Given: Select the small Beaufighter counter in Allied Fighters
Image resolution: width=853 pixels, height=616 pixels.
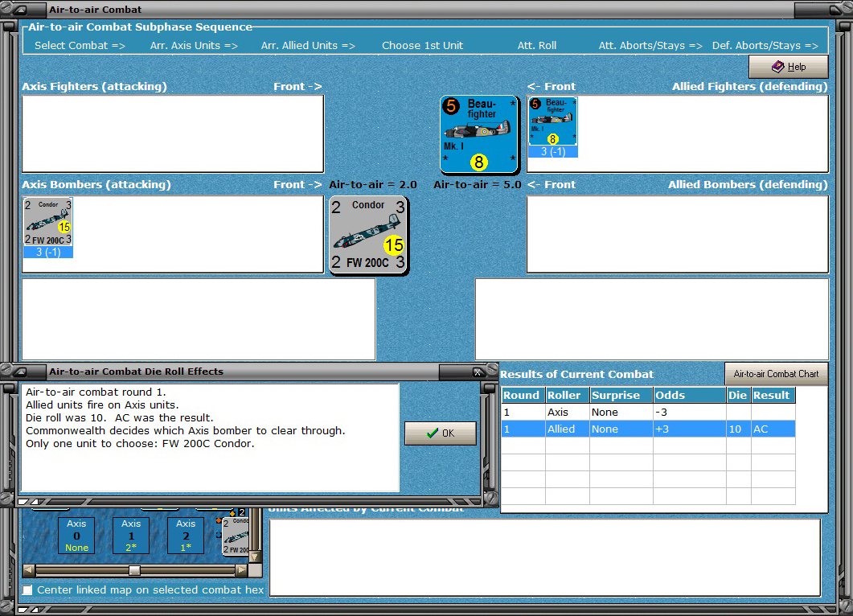Looking at the screenshot, I should 552,121.
